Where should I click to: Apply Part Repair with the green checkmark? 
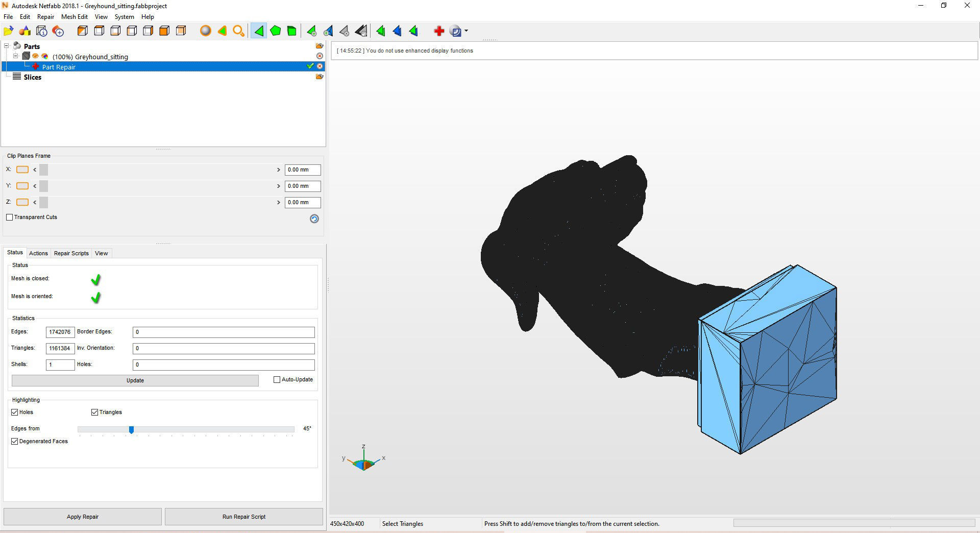pyautogui.click(x=310, y=66)
